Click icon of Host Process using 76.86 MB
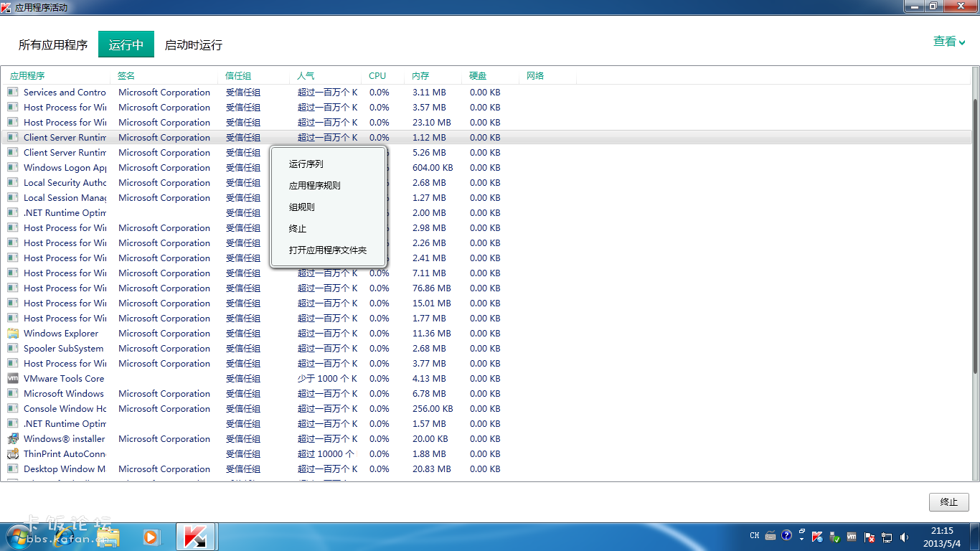The height and width of the screenshot is (551, 980). (x=13, y=288)
